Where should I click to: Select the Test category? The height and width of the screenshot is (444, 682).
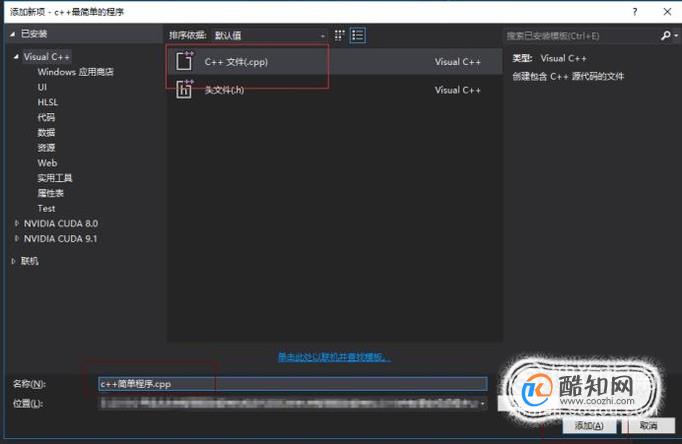(x=46, y=208)
